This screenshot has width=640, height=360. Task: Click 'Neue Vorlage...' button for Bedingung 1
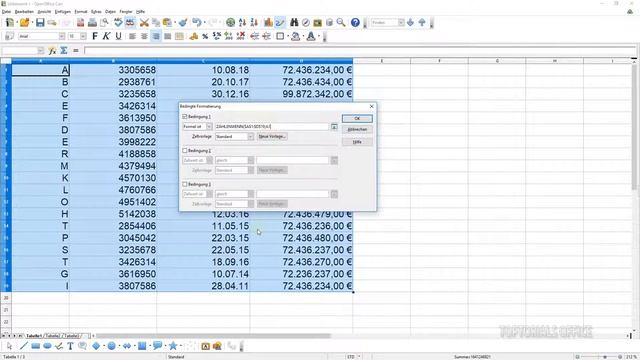pos(272,136)
